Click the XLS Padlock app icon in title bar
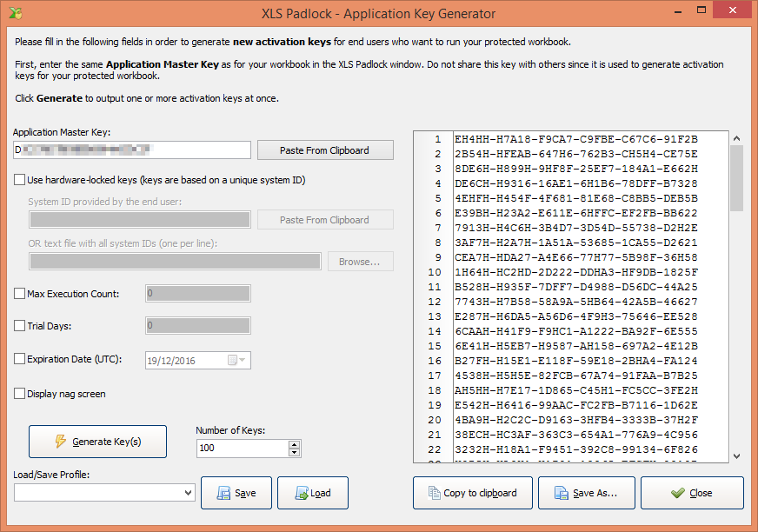The image size is (758, 532). [x=15, y=13]
